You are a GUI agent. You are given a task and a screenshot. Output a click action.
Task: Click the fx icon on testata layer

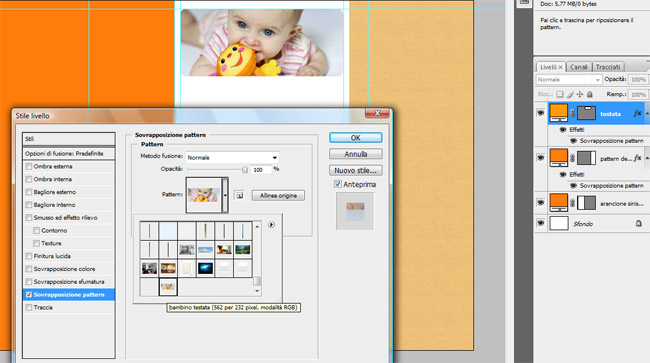pyautogui.click(x=637, y=113)
